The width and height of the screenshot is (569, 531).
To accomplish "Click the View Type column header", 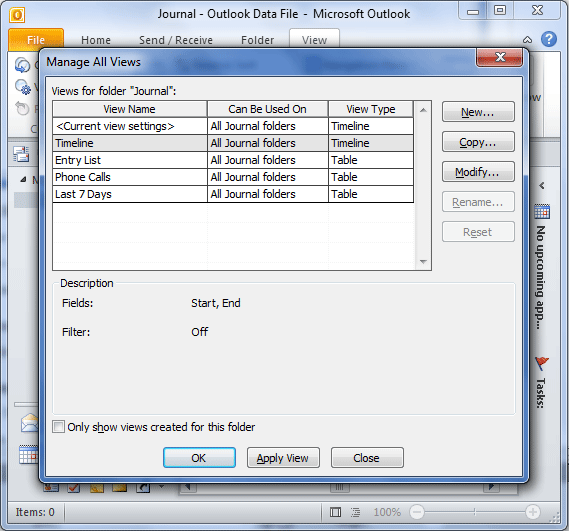I will tap(371, 109).
